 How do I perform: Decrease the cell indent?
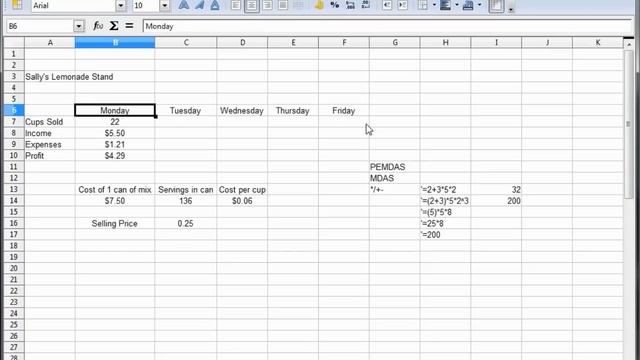click(x=387, y=5)
